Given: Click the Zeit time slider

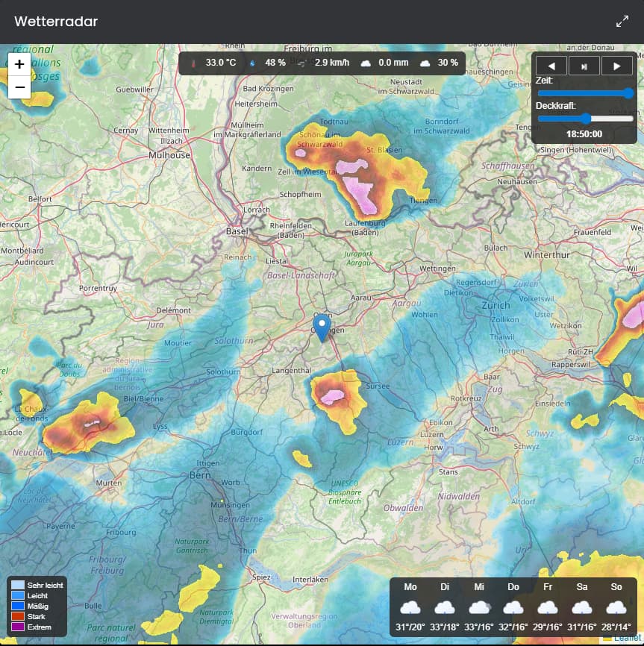Looking at the screenshot, I should click(x=585, y=93).
